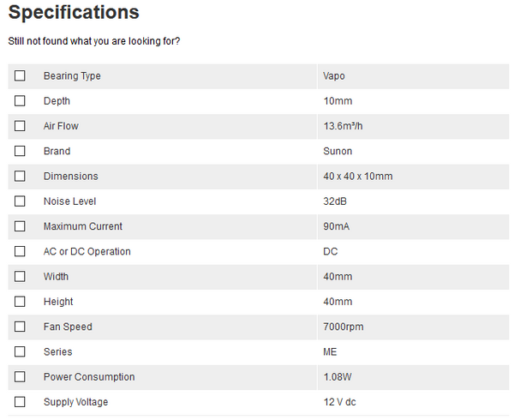This screenshot has height=420, width=514.
Task: Check the Supply Voltage checkbox
Action: (x=20, y=402)
